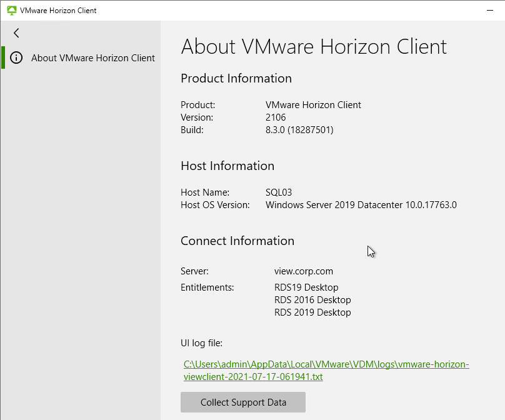The image size is (505, 420).
Task: Click the UI log file label
Action: pyautogui.click(x=202, y=343)
